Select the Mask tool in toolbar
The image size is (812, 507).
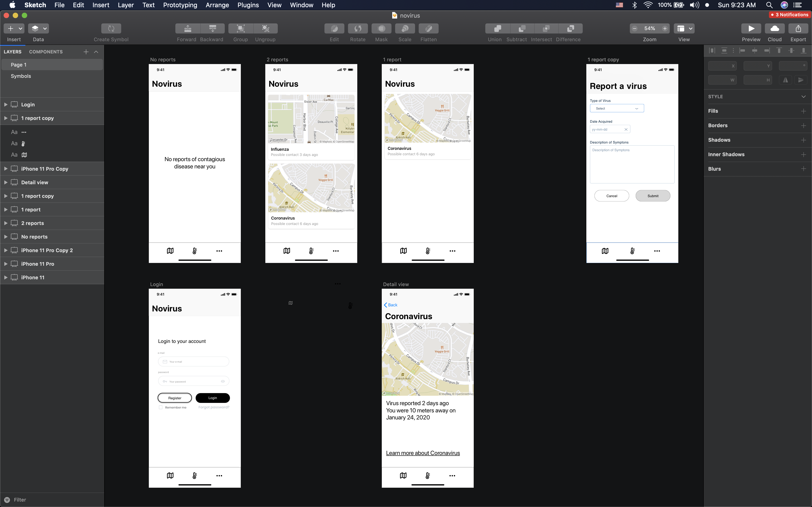point(381,29)
